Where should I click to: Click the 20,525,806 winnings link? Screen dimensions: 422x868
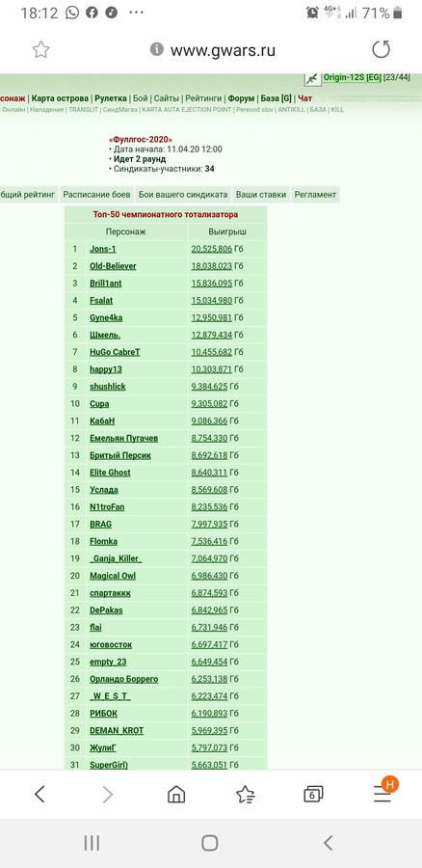212,249
